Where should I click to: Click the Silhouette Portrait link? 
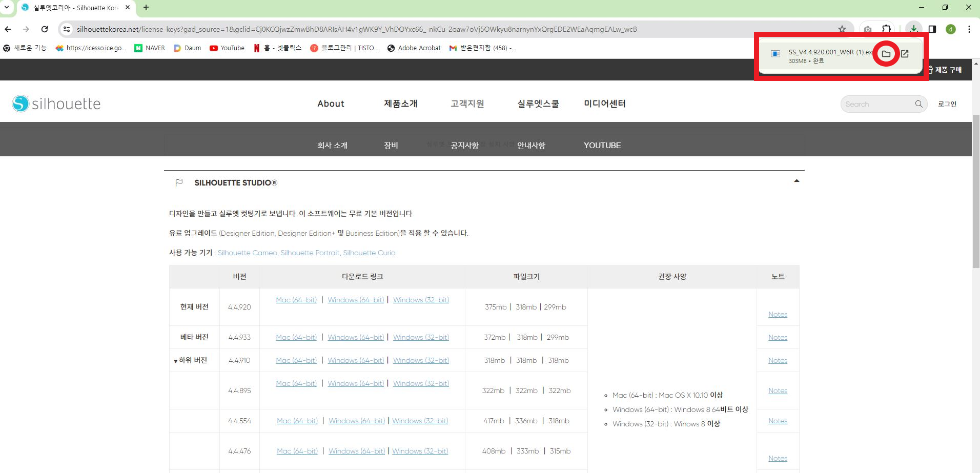310,253
